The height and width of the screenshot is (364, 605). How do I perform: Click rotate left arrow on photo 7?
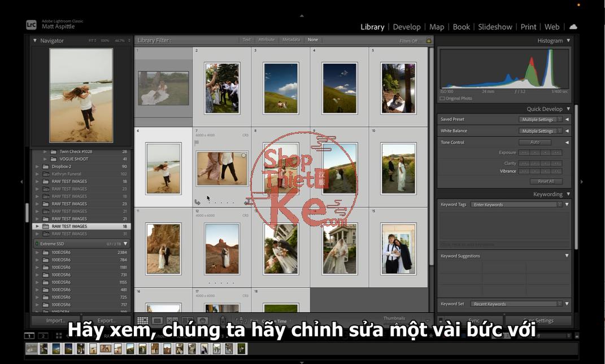tap(197, 202)
